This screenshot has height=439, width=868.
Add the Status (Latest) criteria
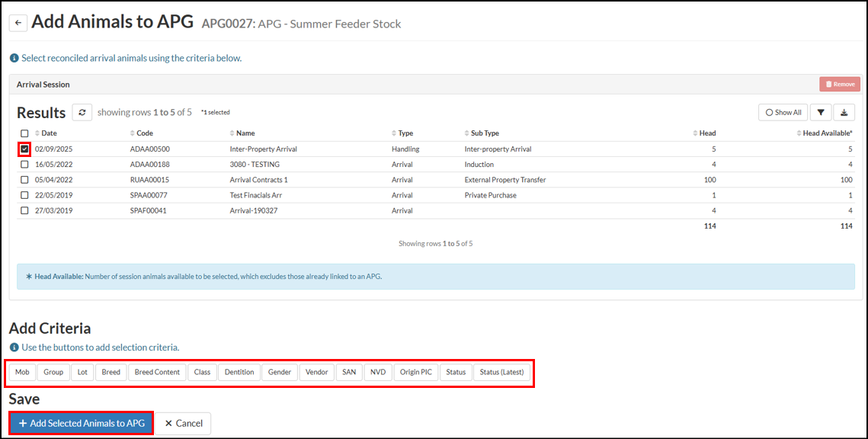pos(501,372)
